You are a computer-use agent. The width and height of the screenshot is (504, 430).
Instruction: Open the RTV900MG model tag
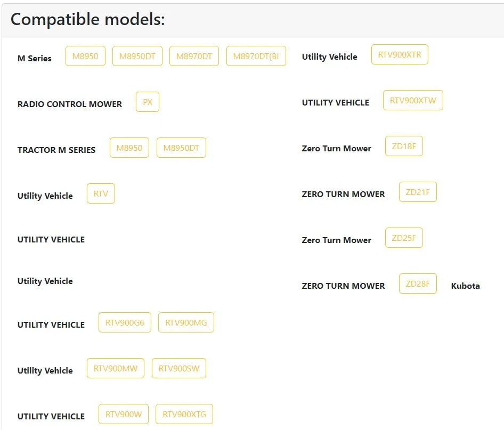pos(186,322)
